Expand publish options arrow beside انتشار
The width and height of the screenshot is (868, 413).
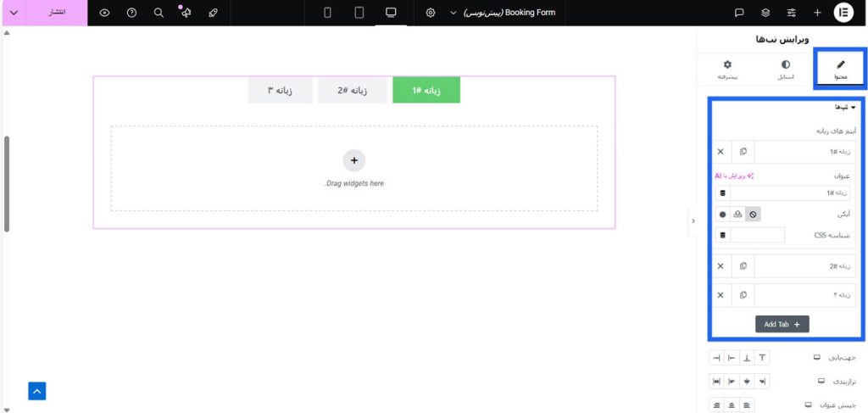pyautogui.click(x=14, y=13)
